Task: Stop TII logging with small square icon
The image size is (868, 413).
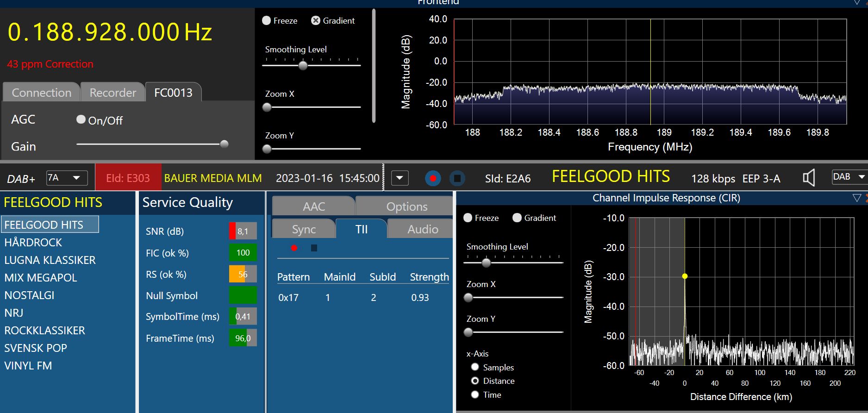Action: (x=314, y=248)
